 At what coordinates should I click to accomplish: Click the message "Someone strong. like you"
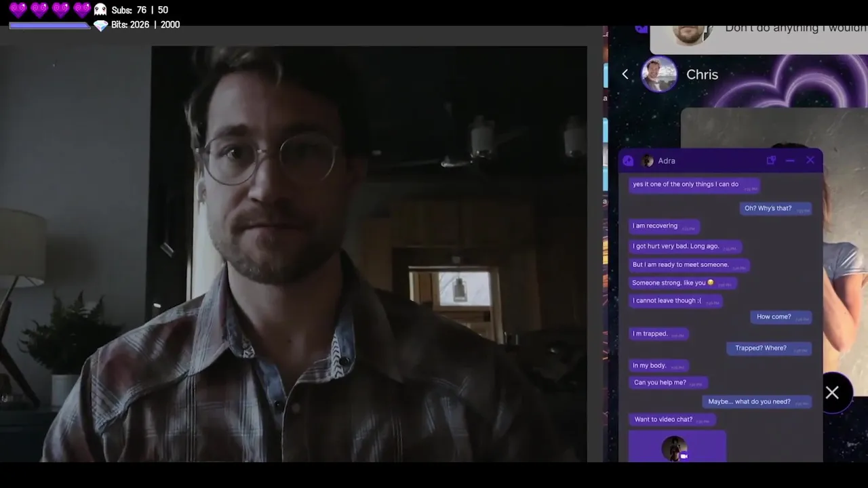pos(683,283)
